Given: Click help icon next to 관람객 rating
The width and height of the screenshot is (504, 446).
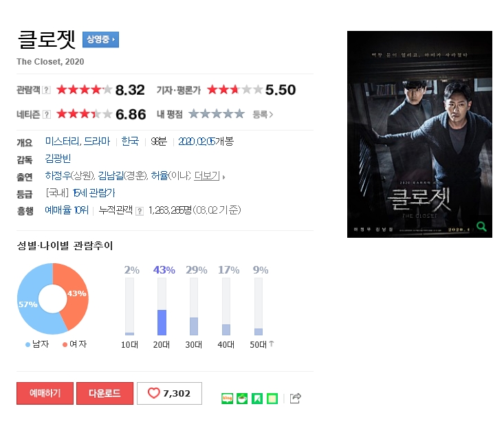Looking at the screenshot, I should (47, 90).
